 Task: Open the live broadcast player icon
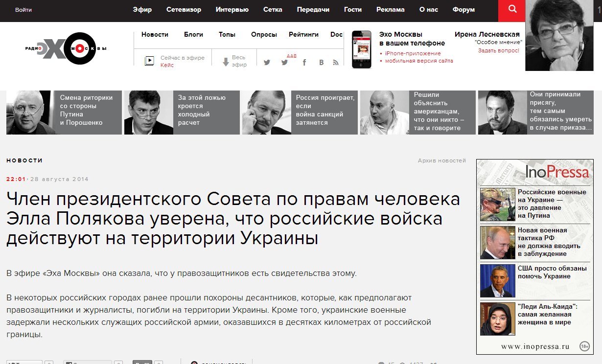pos(149,62)
